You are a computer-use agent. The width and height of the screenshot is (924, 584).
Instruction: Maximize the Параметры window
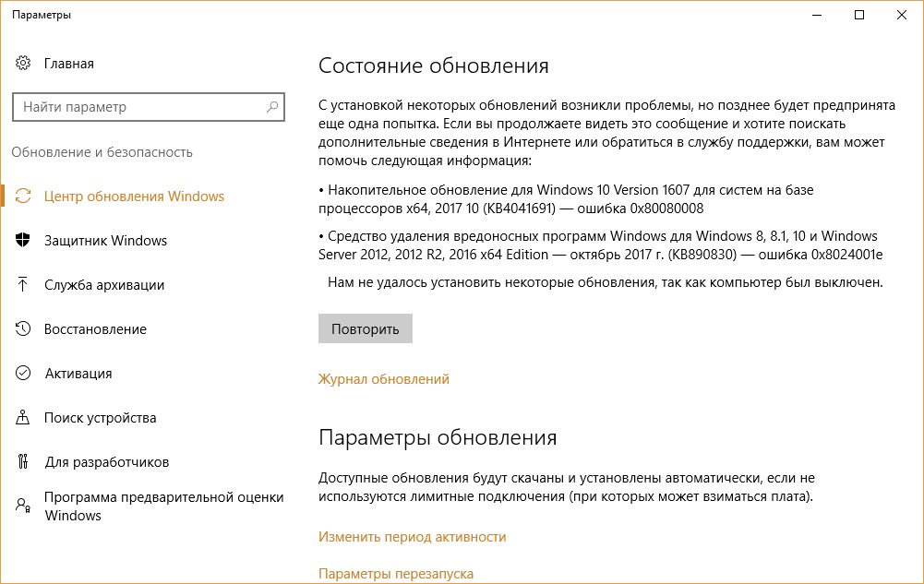859,15
